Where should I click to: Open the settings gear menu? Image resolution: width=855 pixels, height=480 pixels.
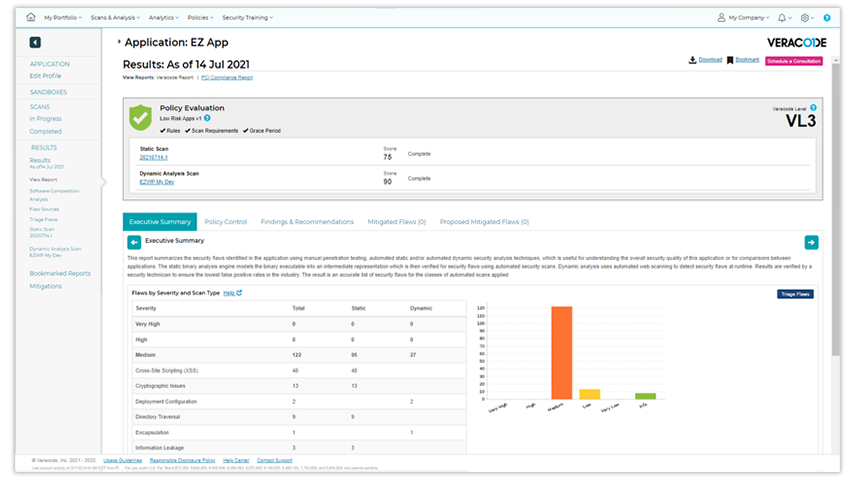point(806,17)
